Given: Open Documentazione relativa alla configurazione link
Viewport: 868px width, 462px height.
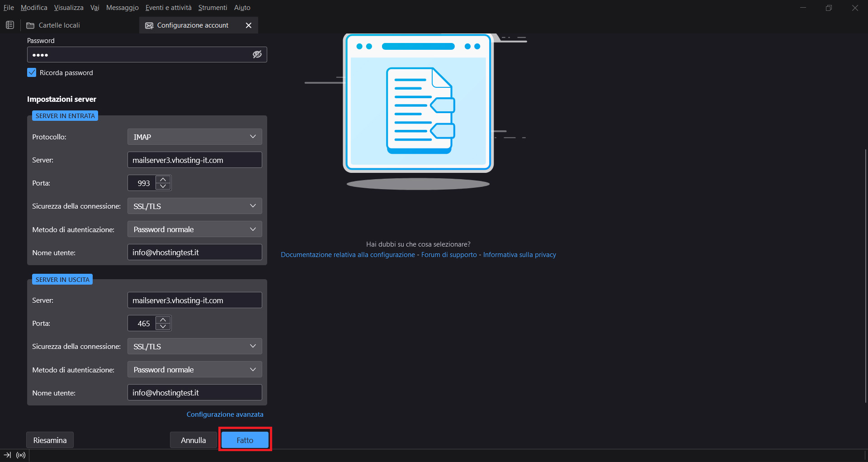Looking at the screenshot, I should (x=348, y=255).
